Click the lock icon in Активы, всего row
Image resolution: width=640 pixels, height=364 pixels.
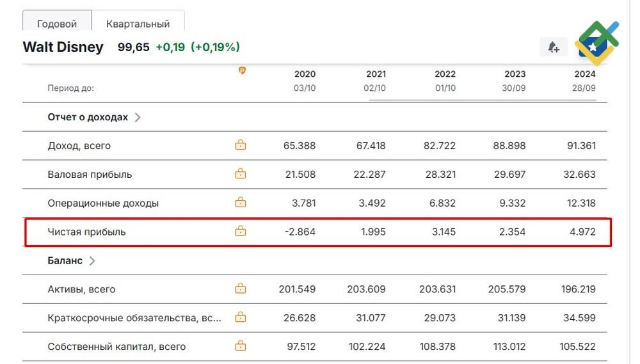click(x=241, y=289)
